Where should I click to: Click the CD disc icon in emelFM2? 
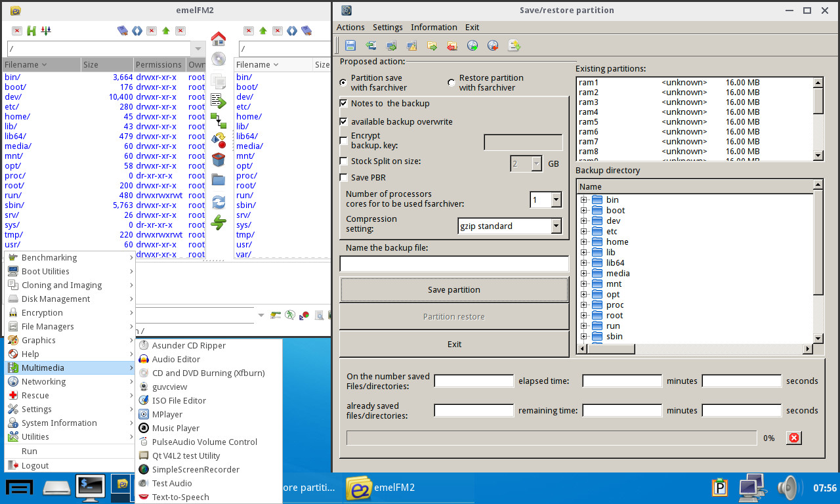[x=218, y=59]
